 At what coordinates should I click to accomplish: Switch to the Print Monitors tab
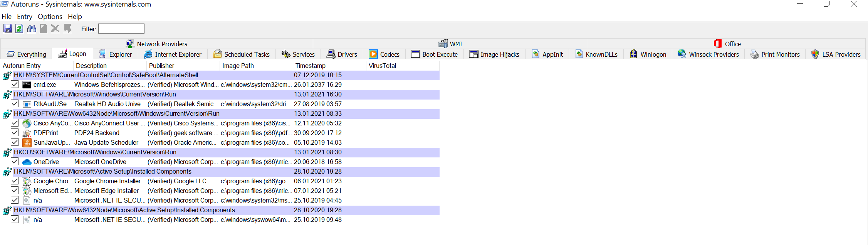pos(775,54)
